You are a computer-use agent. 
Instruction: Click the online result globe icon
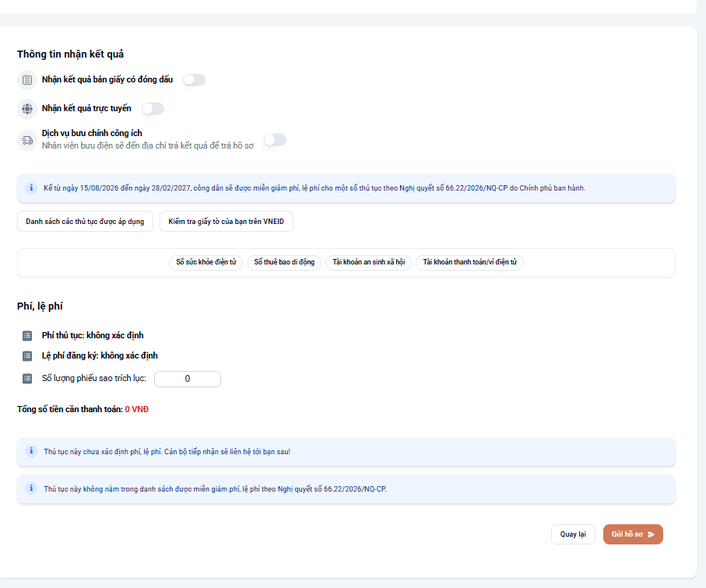27,109
